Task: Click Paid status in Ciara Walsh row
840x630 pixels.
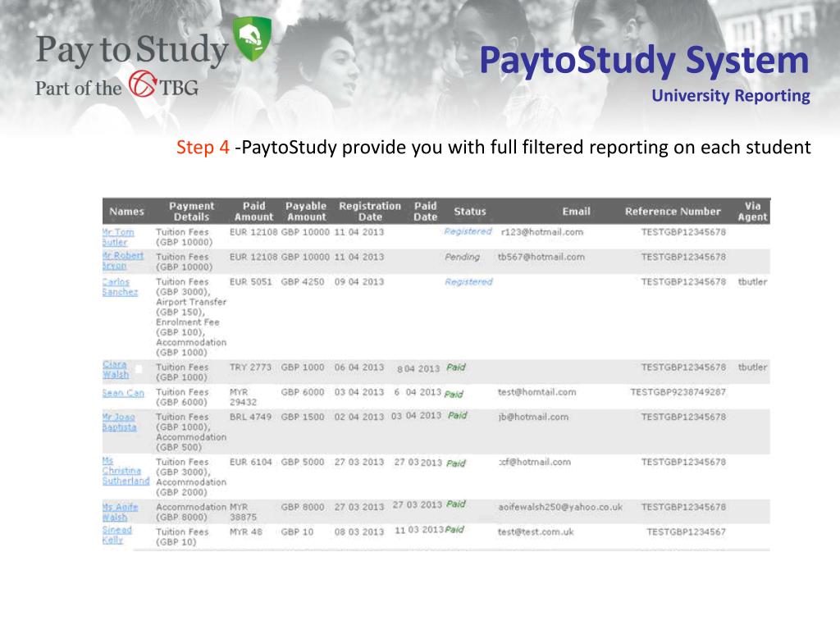Action: click(x=456, y=367)
